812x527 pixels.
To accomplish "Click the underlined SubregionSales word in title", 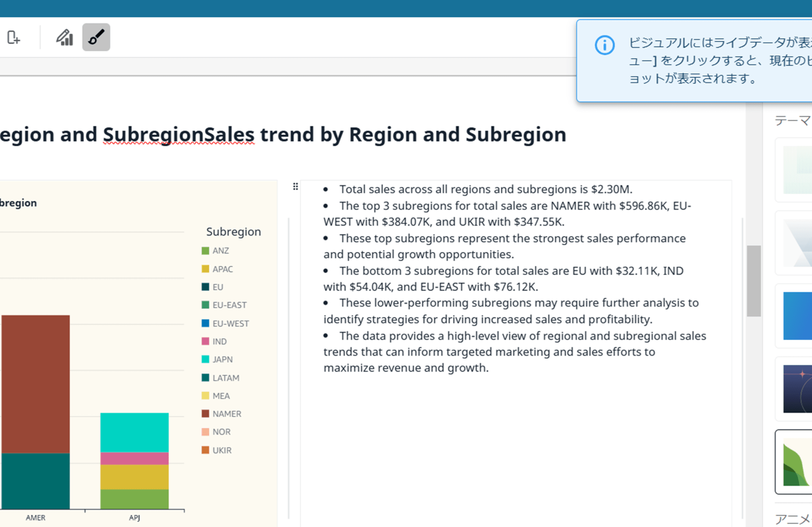I will [x=179, y=134].
